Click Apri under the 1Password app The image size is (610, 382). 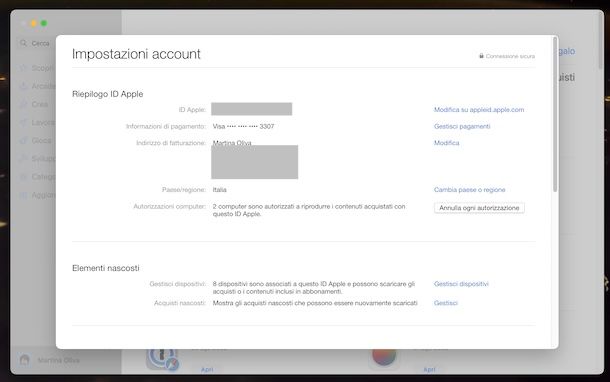(x=207, y=370)
